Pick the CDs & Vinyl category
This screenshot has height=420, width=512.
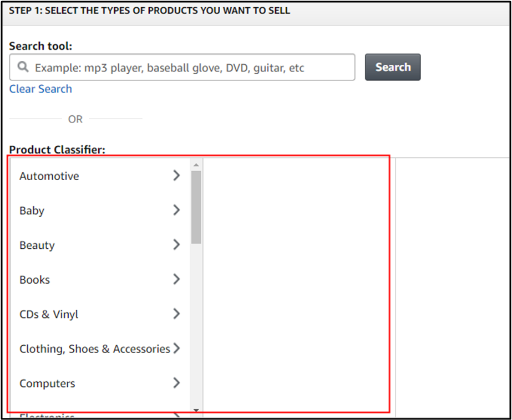49,314
